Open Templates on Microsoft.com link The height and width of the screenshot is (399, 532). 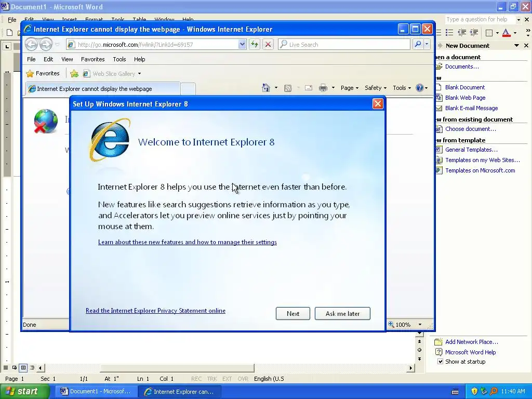pos(480,170)
